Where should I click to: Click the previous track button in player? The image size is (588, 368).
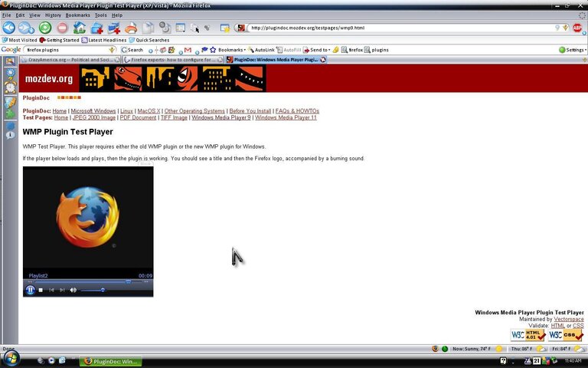[51, 290]
